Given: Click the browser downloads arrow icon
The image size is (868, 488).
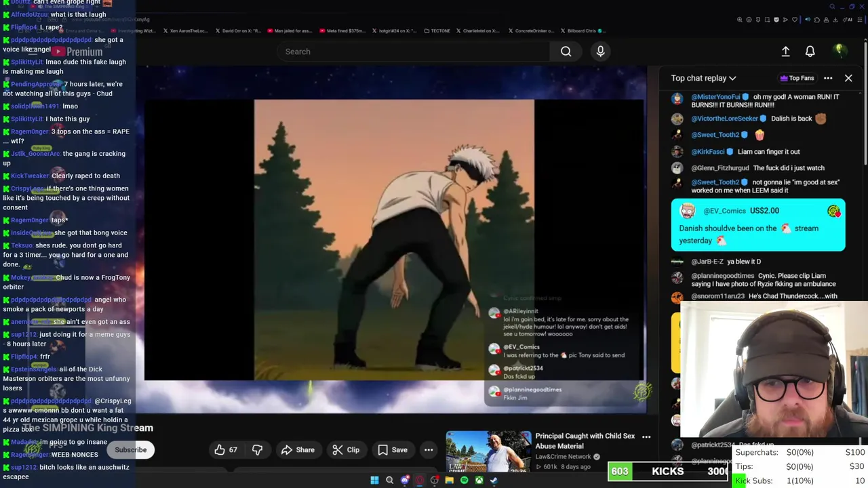Looking at the screenshot, I should coord(835,20).
